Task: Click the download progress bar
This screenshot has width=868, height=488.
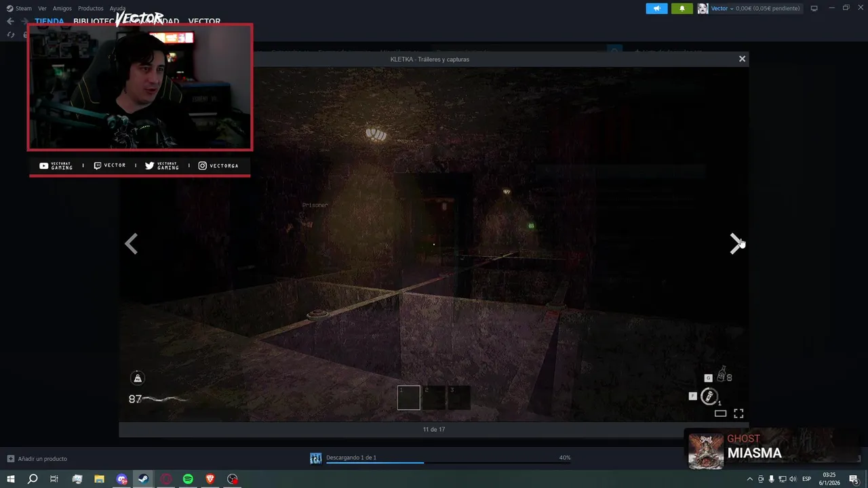Action: [x=448, y=463]
